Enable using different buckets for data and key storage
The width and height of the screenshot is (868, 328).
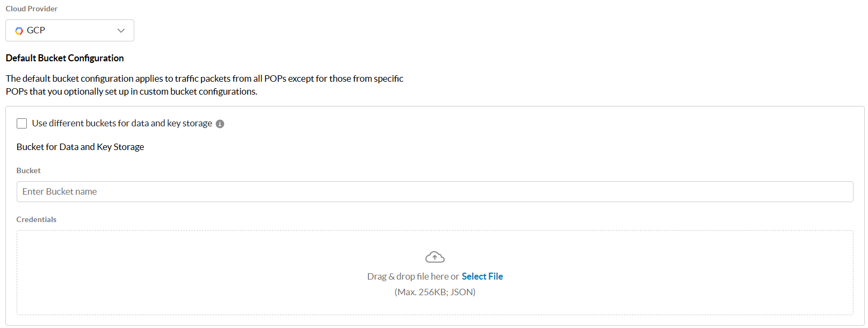pyautogui.click(x=21, y=123)
